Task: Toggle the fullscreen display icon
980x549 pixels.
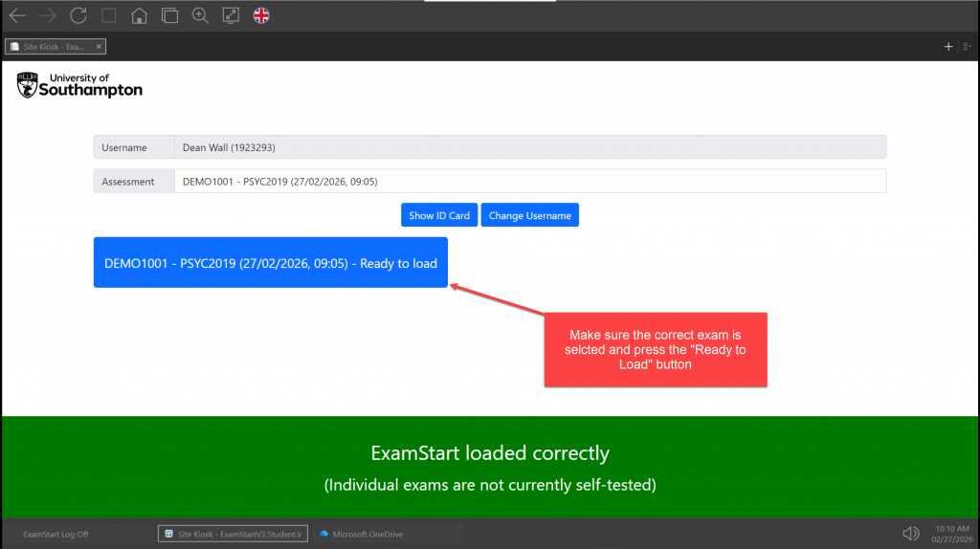Action: tap(231, 15)
